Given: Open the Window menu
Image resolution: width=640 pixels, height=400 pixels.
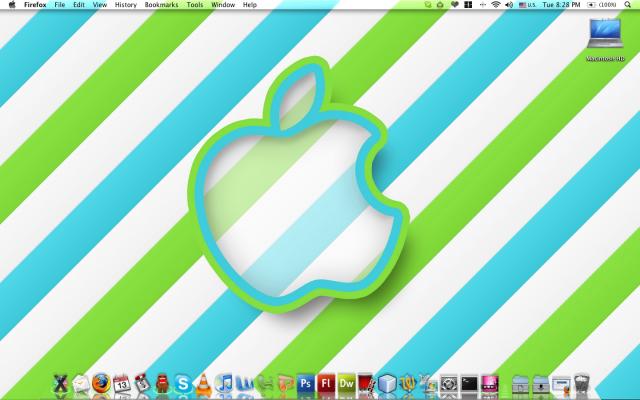Looking at the screenshot, I should (223, 5).
